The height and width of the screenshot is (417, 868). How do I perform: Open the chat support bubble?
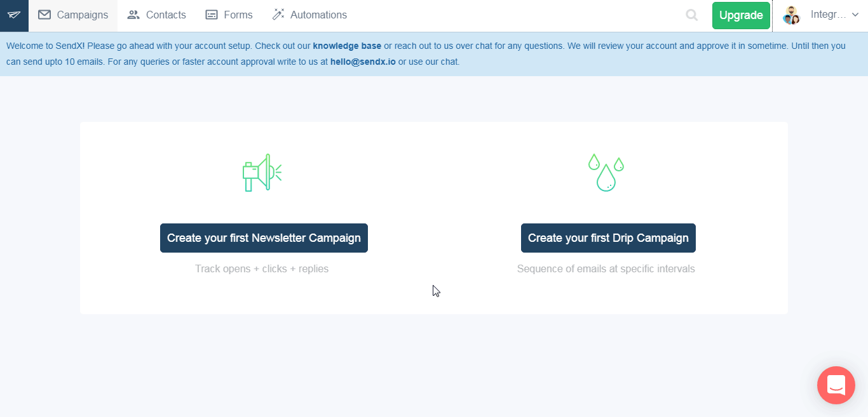(836, 385)
